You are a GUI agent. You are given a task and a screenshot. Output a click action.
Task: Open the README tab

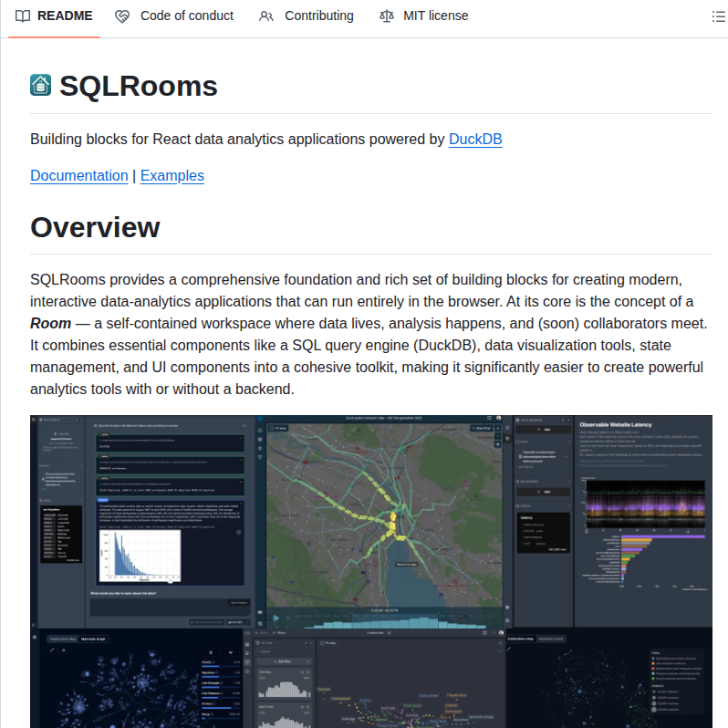pos(54,16)
